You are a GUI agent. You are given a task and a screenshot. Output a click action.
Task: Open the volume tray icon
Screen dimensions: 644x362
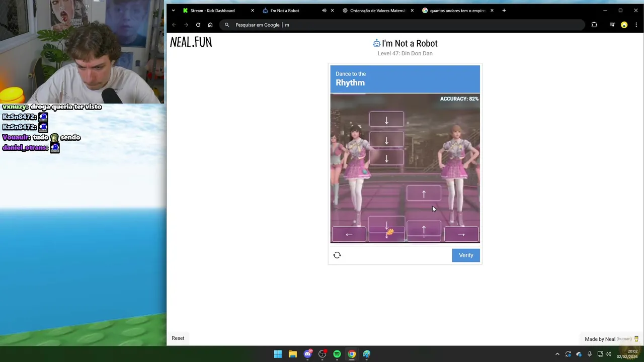[x=608, y=354]
